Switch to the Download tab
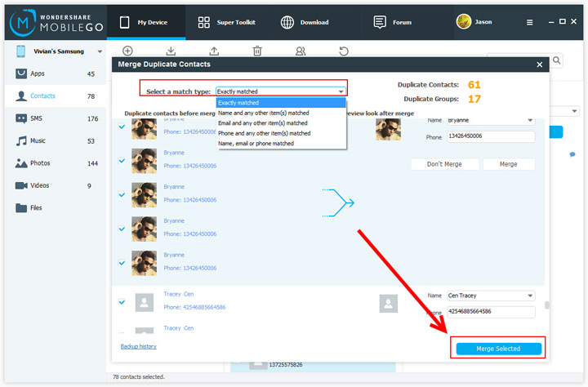The image size is (588, 387). 305,23
